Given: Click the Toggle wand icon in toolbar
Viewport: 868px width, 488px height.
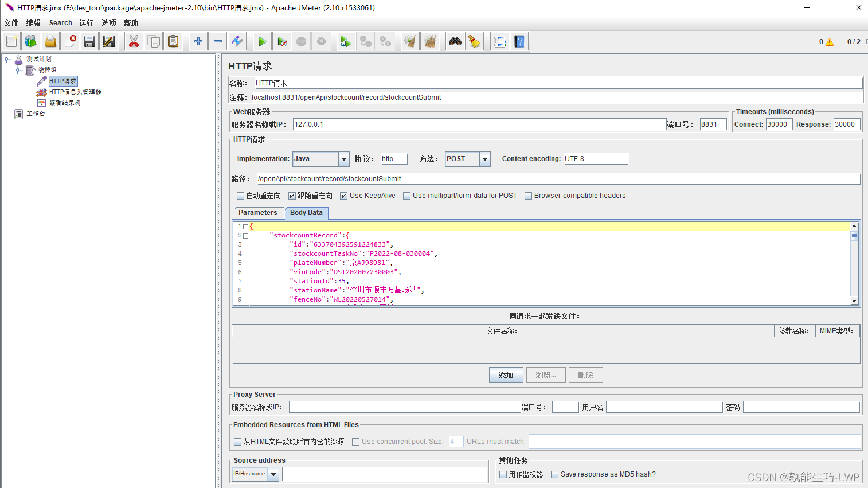Looking at the screenshot, I should pyautogui.click(x=237, y=41).
